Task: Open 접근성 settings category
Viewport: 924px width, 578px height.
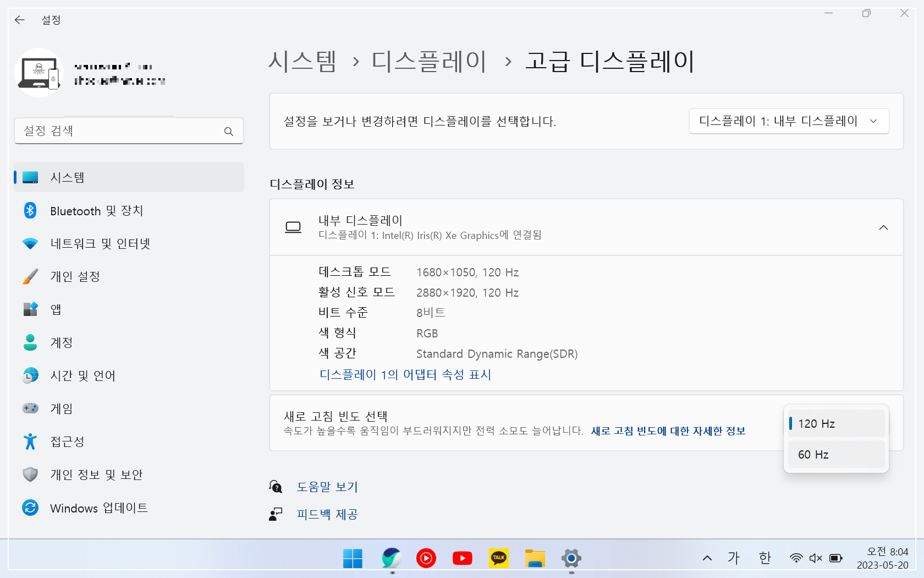Action: tap(129, 441)
